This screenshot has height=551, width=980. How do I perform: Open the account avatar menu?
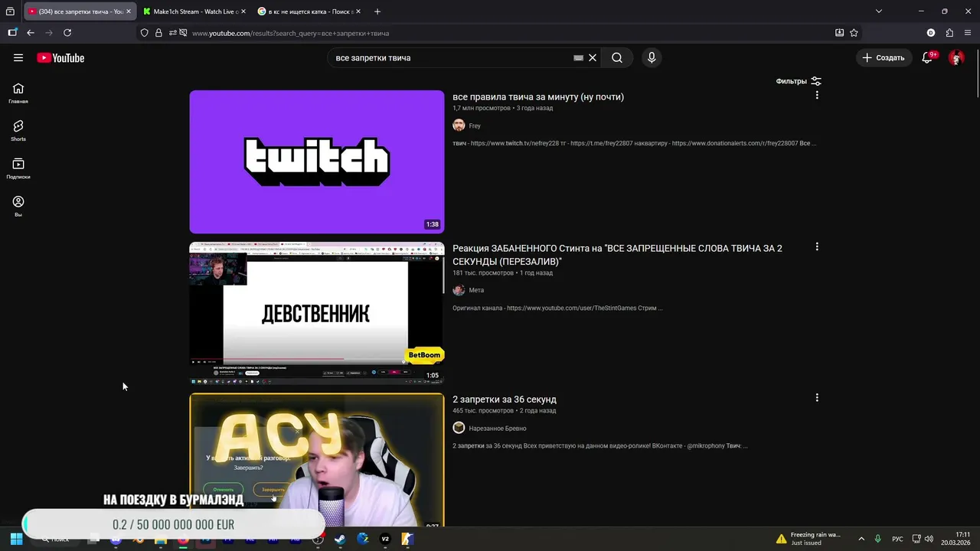coord(956,57)
